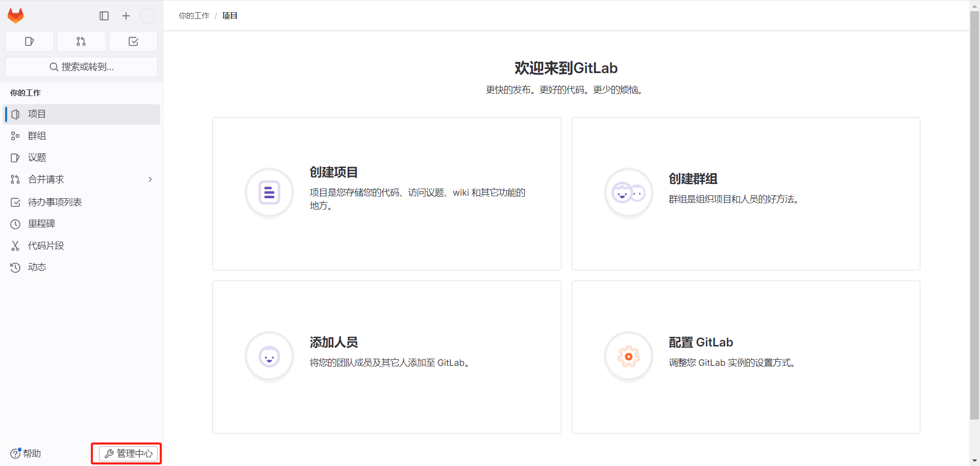Screen dimensions: 980x466
Task: Open merge requests shortcut icon
Action: pos(81,41)
